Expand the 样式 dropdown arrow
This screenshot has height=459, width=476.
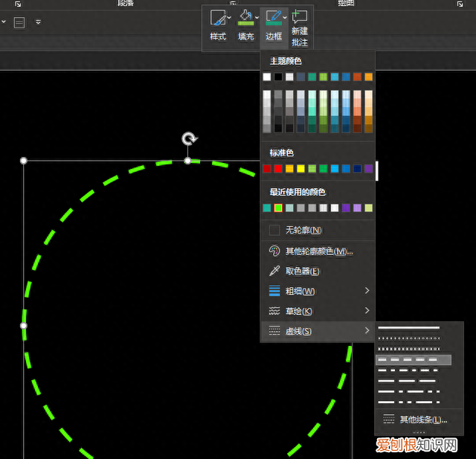pyautogui.click(x=229, y=16)
